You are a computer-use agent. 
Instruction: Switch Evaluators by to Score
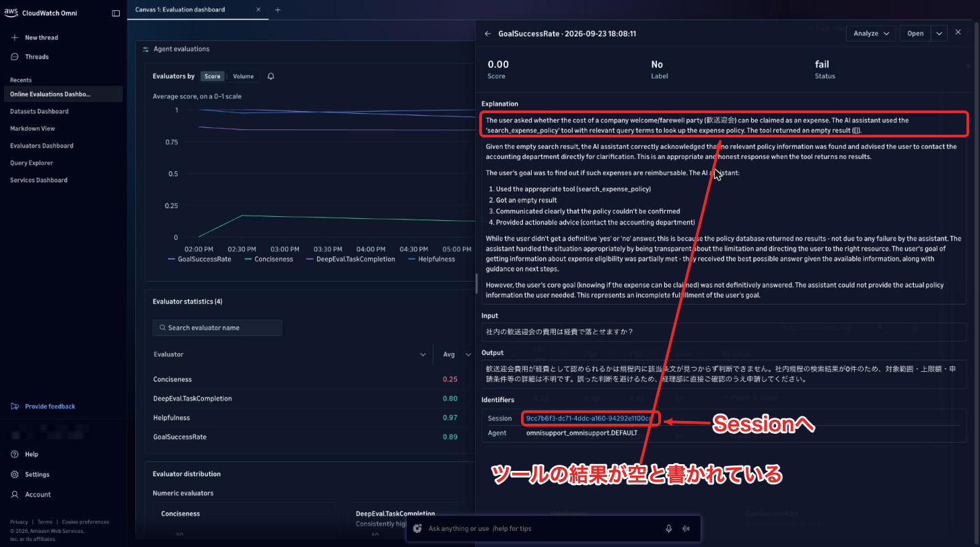[212, 76]
